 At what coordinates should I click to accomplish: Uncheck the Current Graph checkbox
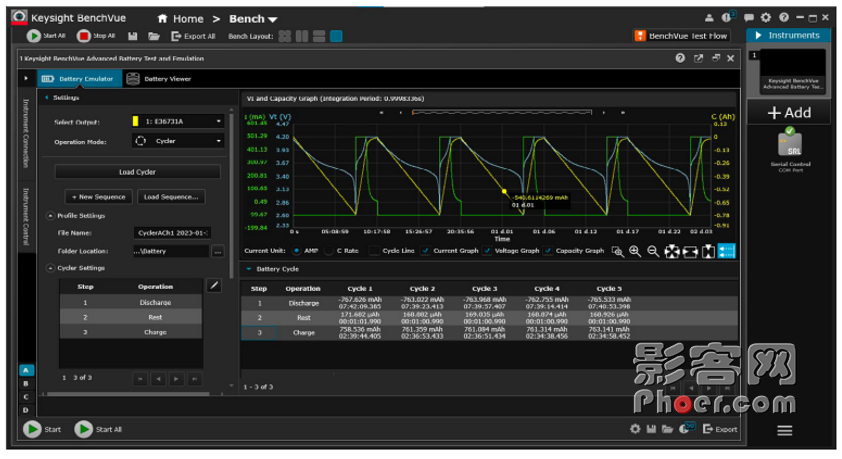[425, 251]
